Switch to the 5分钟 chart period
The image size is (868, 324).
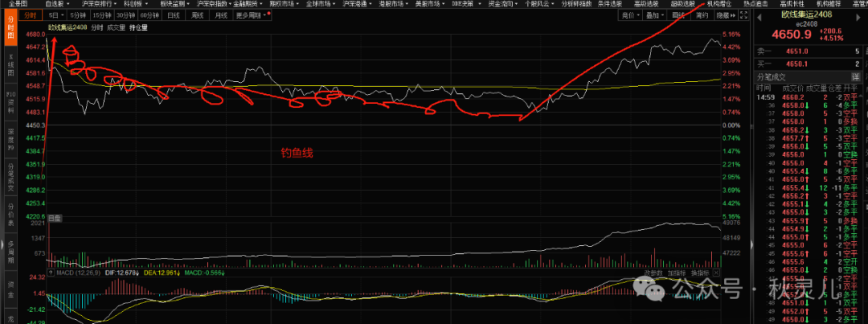79,15
